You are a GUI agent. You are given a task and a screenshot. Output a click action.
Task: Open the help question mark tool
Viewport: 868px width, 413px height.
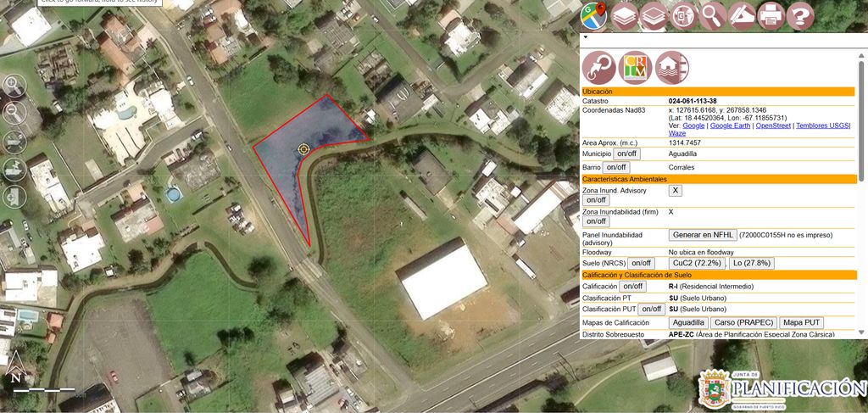tap(800, 16)
